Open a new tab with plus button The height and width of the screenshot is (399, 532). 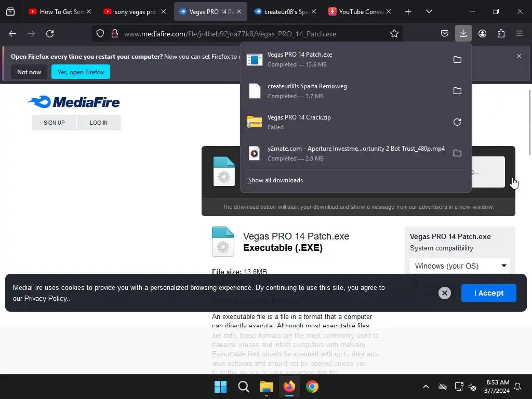408,12
